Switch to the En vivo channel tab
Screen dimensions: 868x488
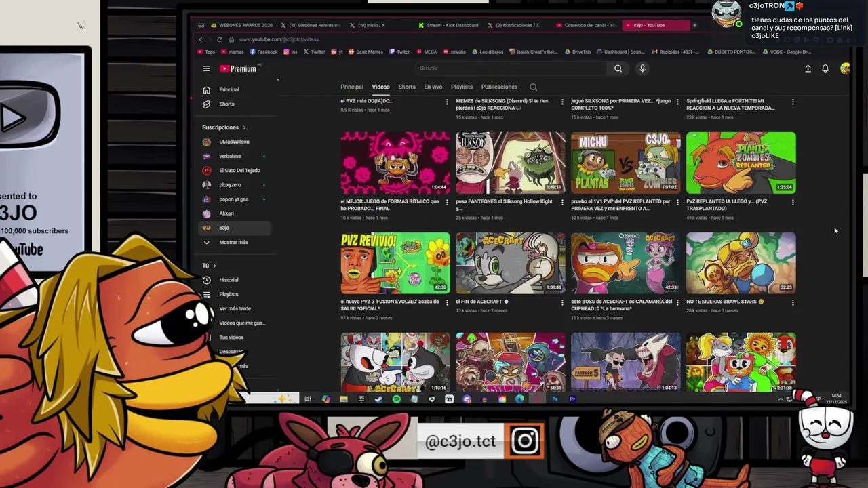click(433, 87)
